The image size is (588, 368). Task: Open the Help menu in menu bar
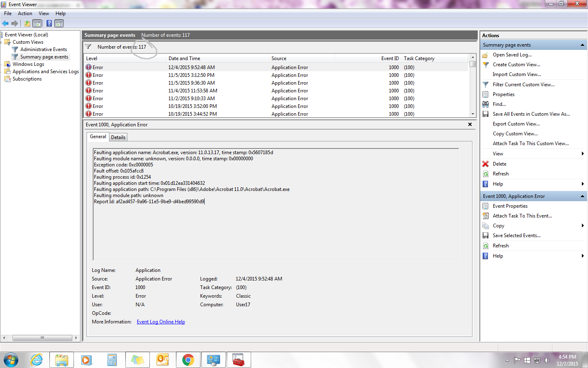point(60,13)
